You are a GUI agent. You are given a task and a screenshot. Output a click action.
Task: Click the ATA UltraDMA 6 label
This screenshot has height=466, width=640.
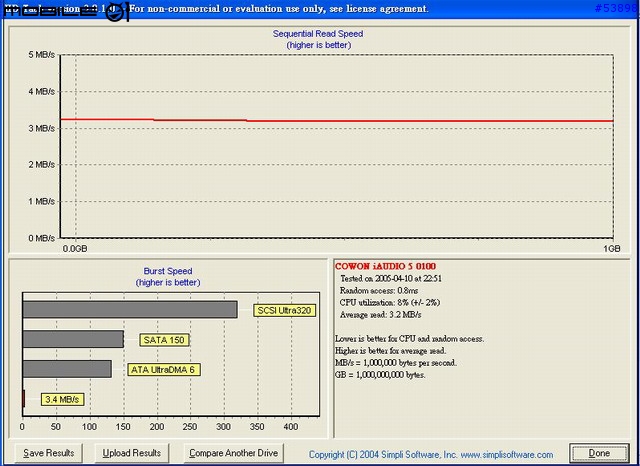(164, 370)
